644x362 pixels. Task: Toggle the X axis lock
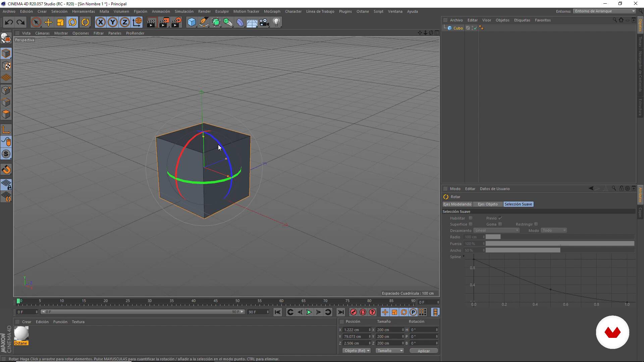[100, 22]
